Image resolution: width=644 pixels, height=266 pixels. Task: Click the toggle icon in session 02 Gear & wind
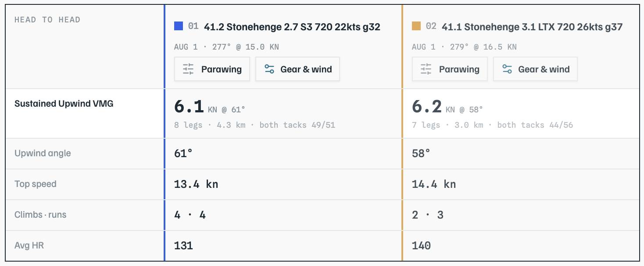(x=507, y=69)
